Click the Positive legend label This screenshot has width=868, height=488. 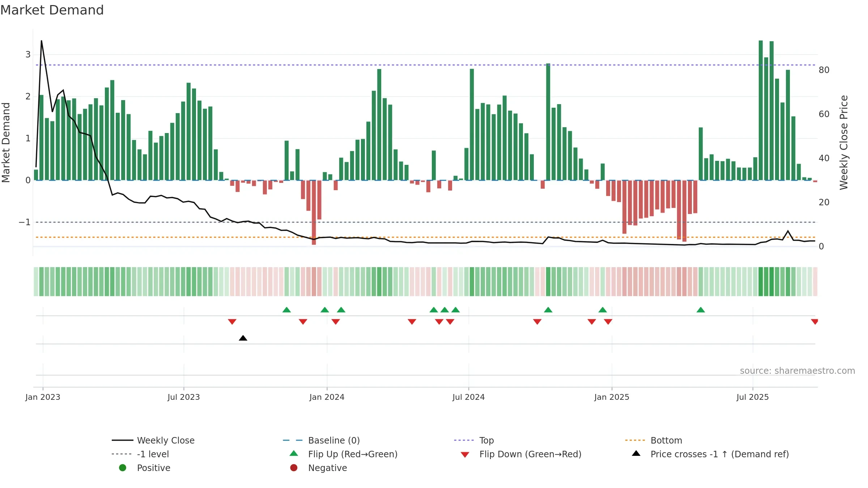coord(154,468)
